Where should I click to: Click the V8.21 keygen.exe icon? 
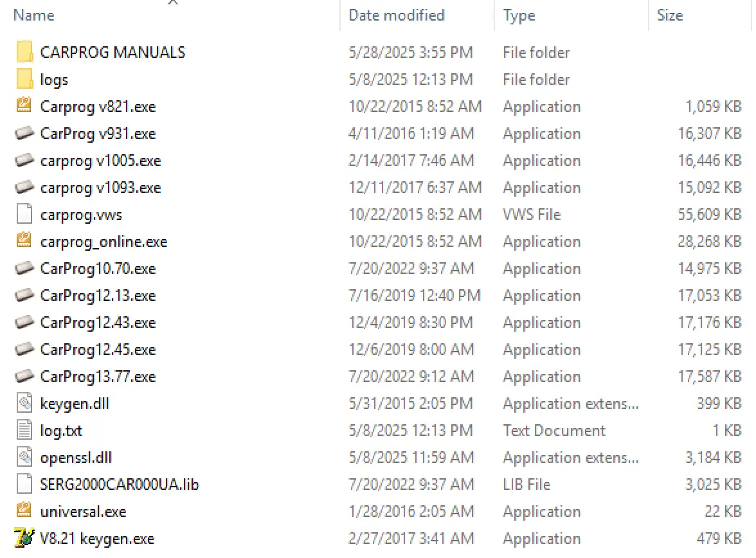tap(24, 537)
